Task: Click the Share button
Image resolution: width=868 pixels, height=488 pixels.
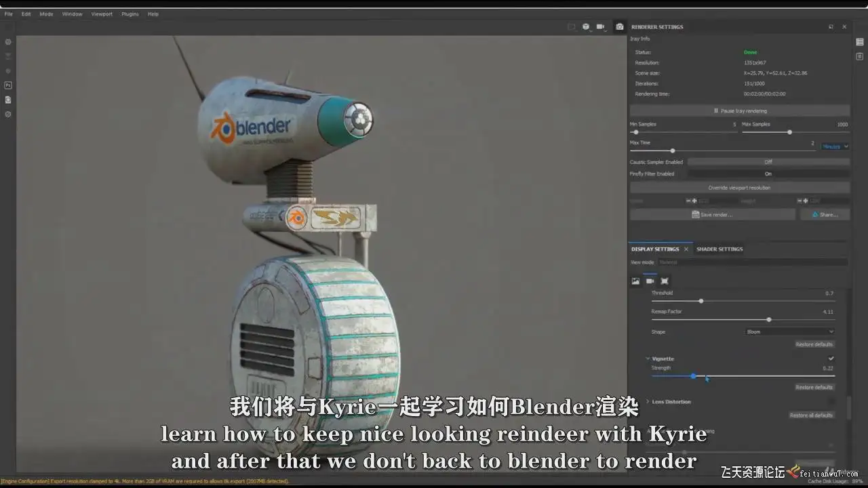Action: (x=825, y=214)
